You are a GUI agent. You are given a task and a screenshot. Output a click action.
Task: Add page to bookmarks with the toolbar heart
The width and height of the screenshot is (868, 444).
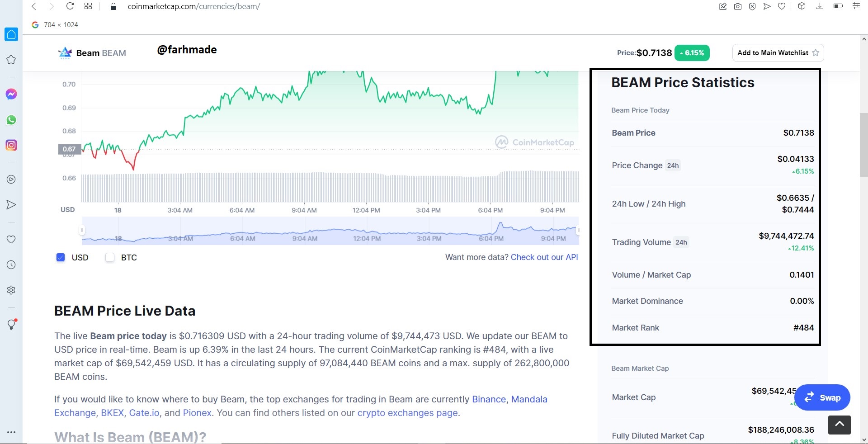782,6
